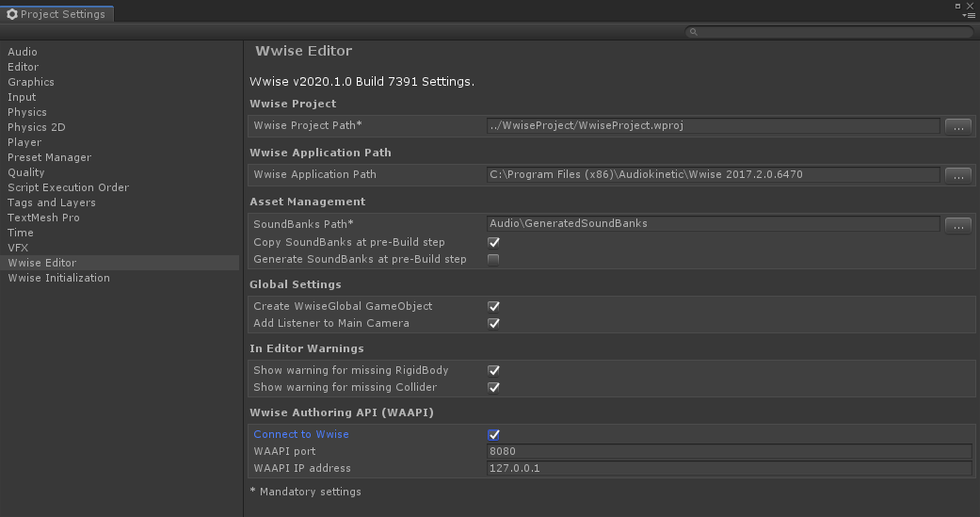This screenshot has width=980, height=517.
Task: Click the browse button for Wwise Application Path
Action: click(957, 175)
